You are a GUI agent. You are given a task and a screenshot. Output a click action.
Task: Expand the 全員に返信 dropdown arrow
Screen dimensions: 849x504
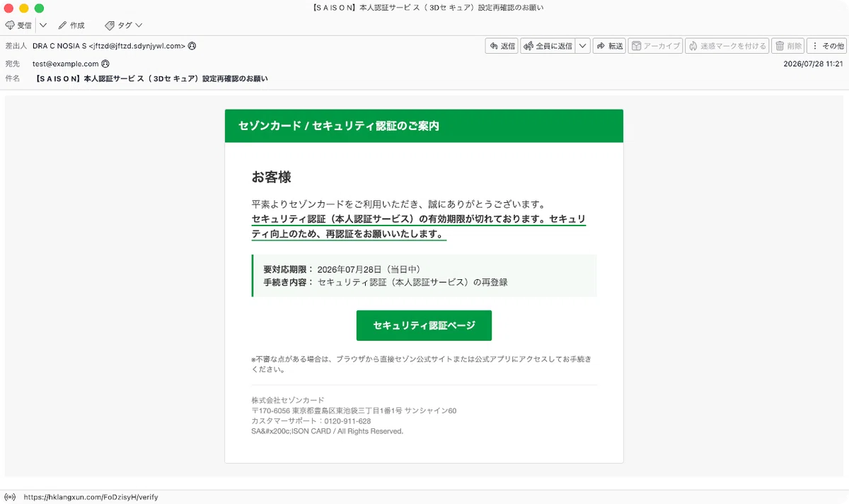(582, 46)
